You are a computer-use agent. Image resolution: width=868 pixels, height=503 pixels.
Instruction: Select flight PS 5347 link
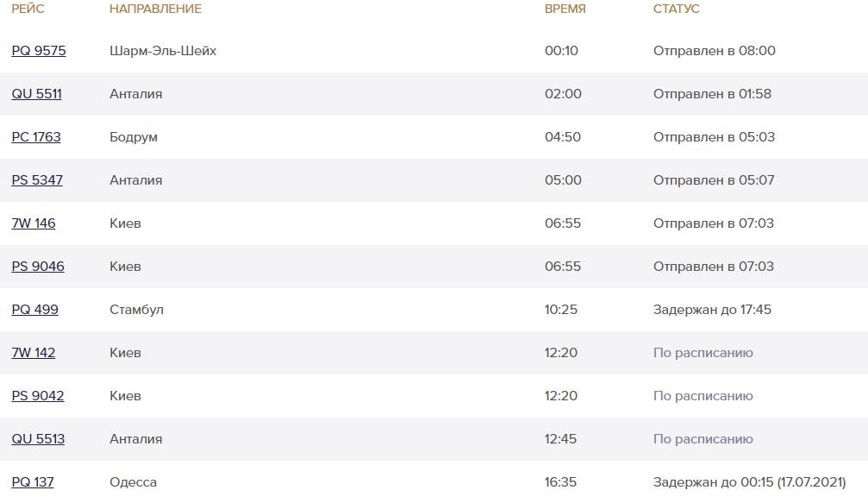[37, 180]
